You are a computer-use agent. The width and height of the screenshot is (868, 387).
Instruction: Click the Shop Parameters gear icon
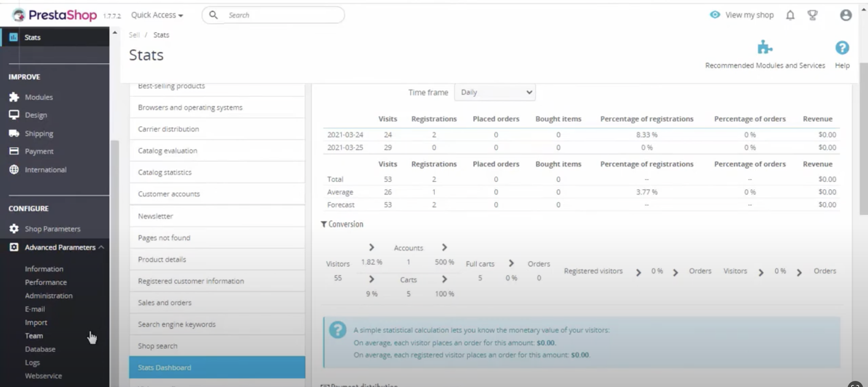click(x=14, y=229)
